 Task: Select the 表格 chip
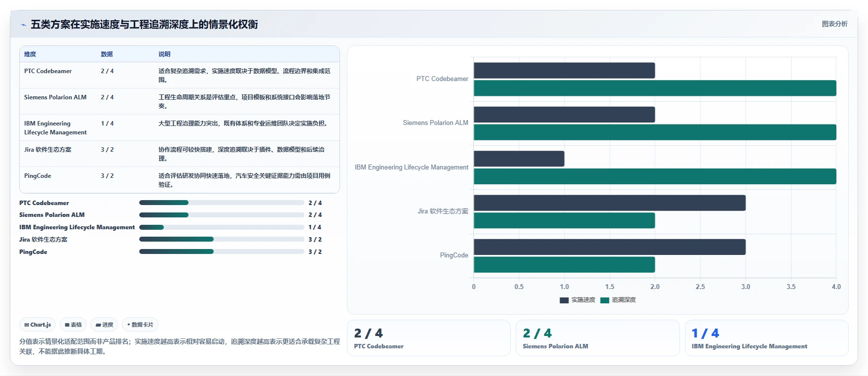73,325
